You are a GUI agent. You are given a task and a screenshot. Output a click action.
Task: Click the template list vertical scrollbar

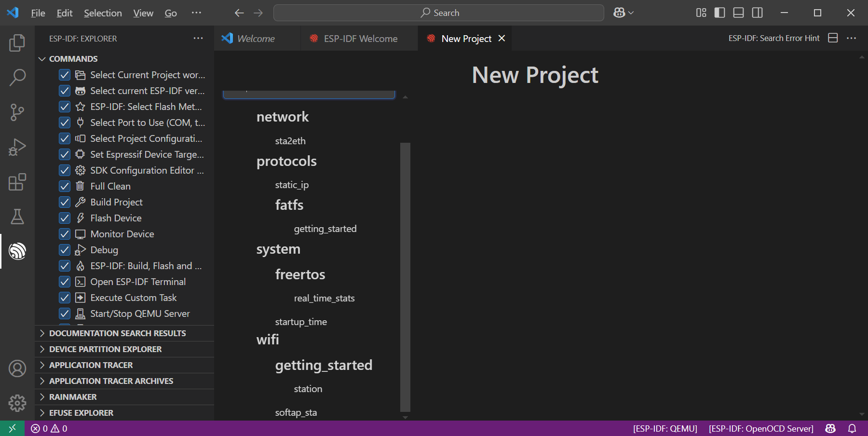(x=405, y=277)
